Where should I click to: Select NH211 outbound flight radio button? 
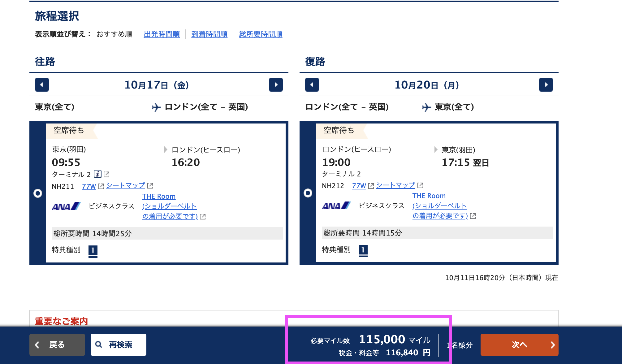38,193
